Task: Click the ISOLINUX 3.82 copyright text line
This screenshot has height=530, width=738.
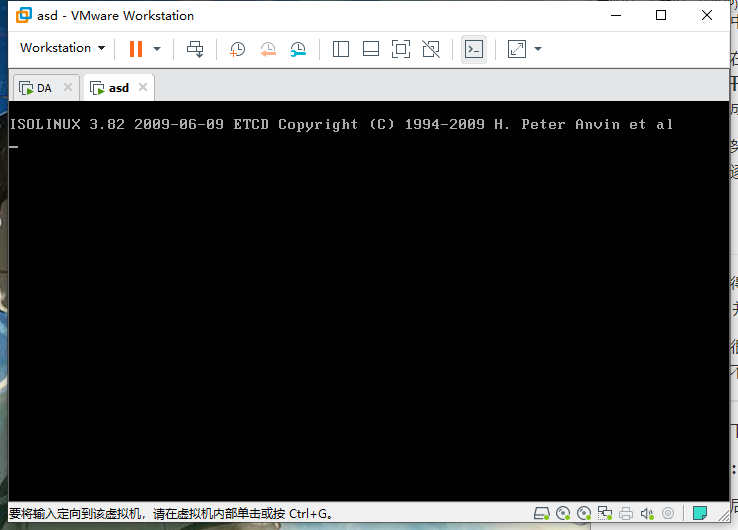Action: tap(341, 124)
